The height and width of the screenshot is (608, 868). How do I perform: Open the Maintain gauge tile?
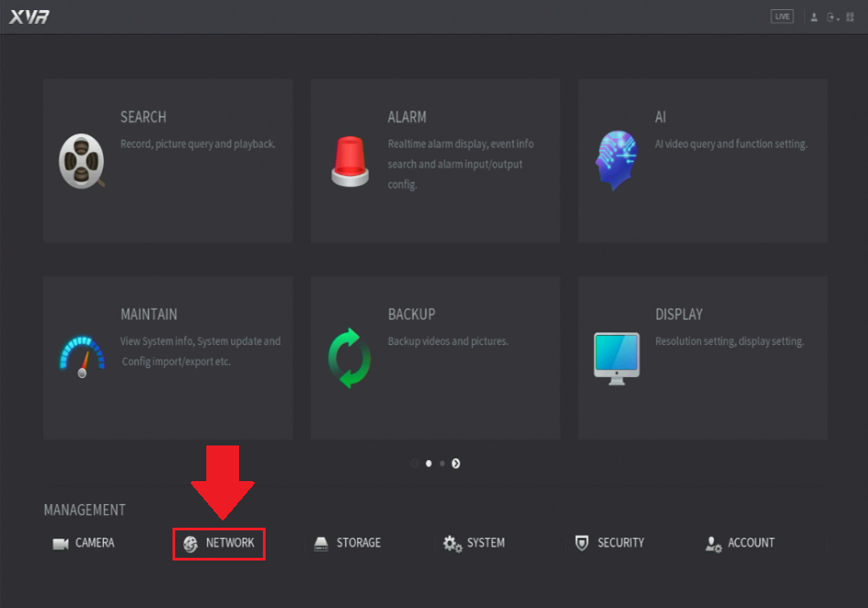pos(168,358)
